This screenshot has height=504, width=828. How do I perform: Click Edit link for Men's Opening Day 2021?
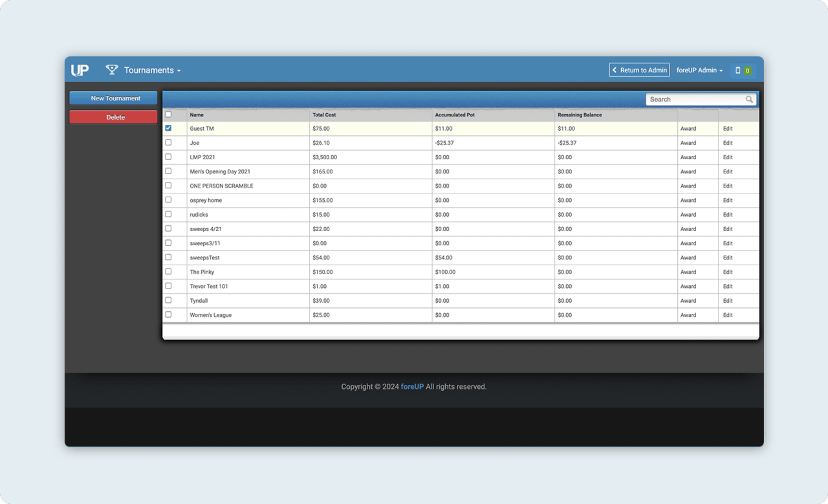coord(728,171)
